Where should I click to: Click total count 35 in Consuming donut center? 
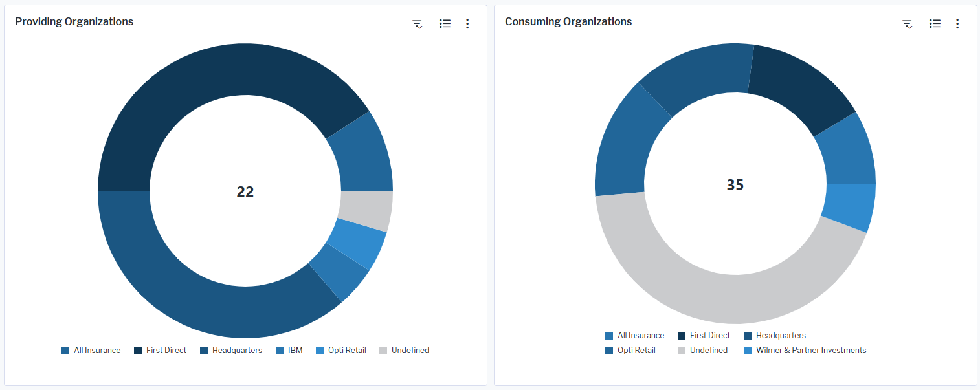click(x=735, y=185)
